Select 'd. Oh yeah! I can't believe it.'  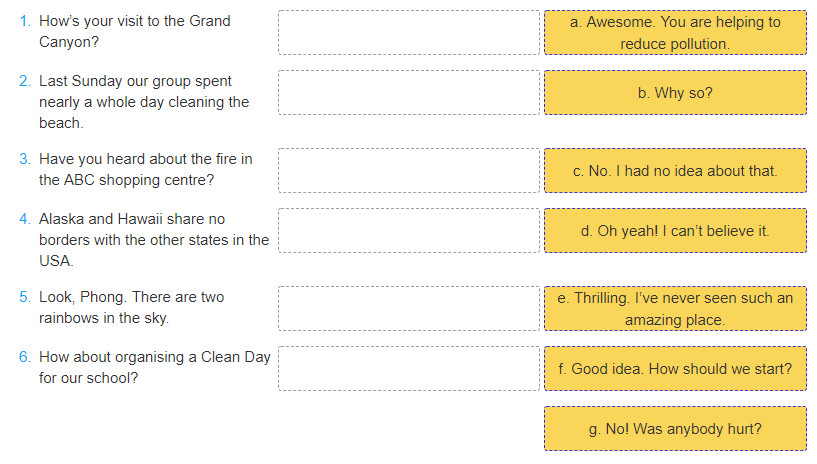(675, 231)
